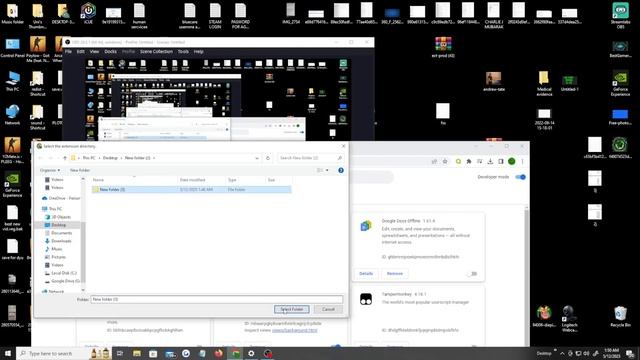Expand chevron after Desktop breadcrumb
The height and width of the screenshot is (360, 640).
[121, 158]
